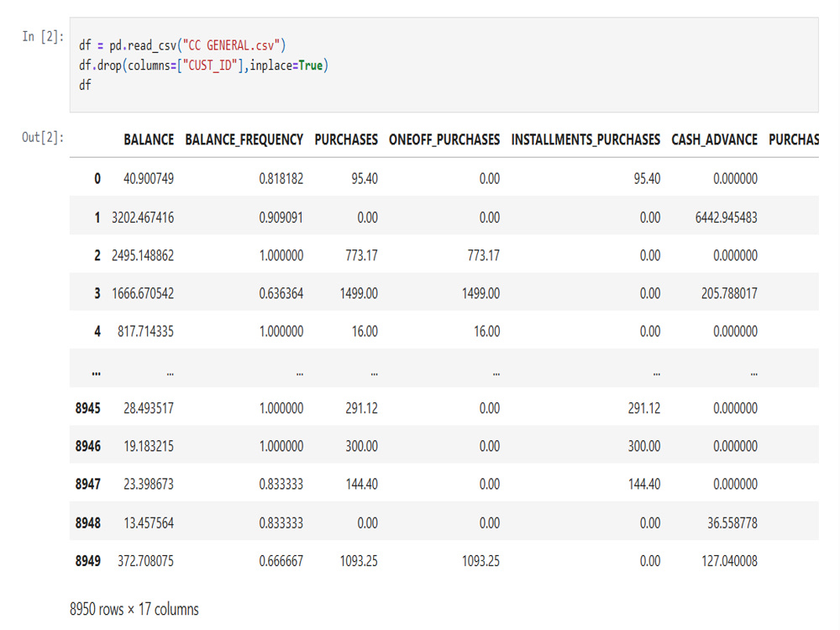Screen dimensions: 840x630
Task: Click the purchases value 300.00 in PURCHASES column
Action: coord(361,446)
